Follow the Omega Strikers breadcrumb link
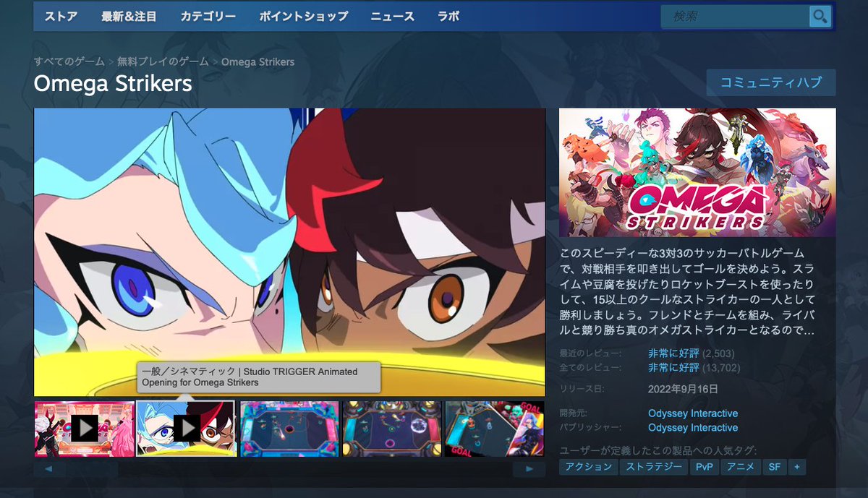868x498 pixels. pos(258,61)
